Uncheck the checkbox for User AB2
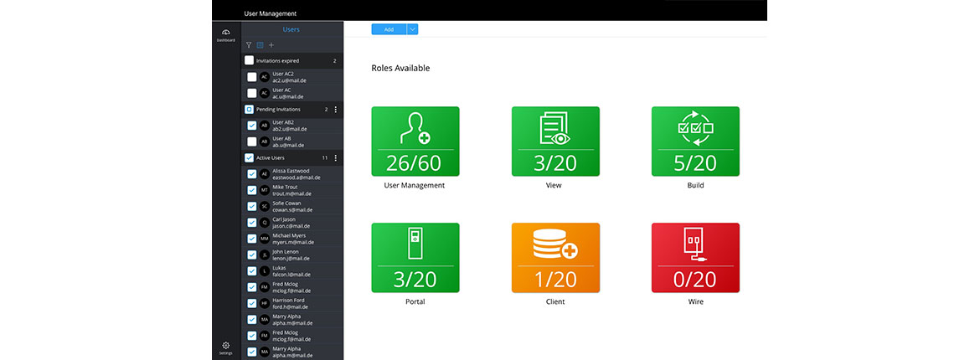The image size is (980, 360). (252, 126)
